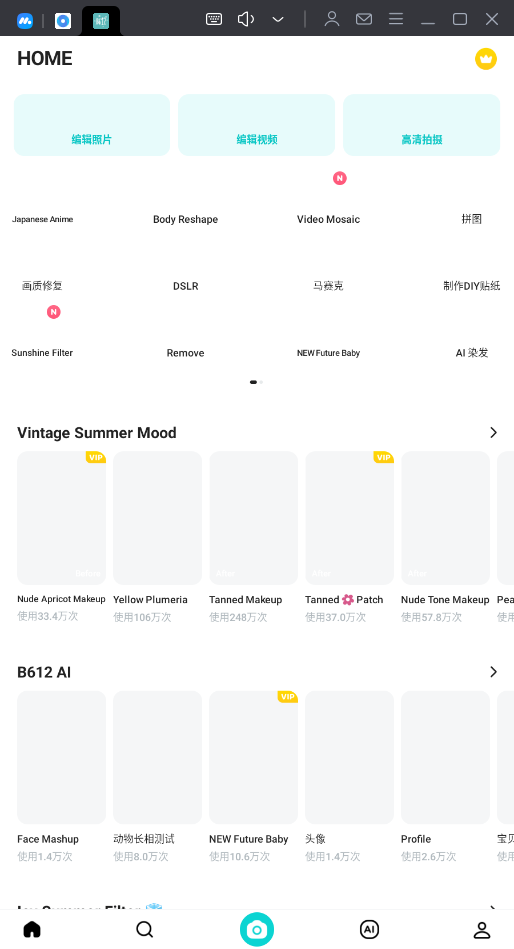Expand the Vintage Summer Mood section arrow

(x=493, y=432)
